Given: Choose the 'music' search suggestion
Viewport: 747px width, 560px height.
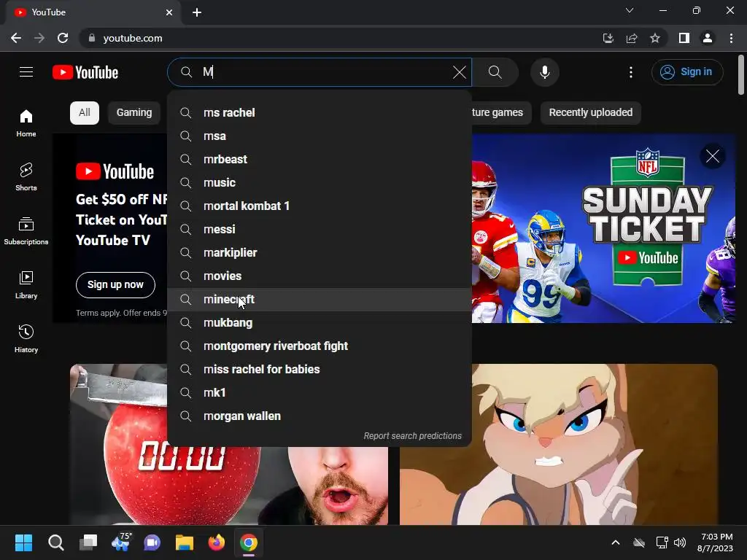Looking at the screenshot, I should [x=320, y=183].
